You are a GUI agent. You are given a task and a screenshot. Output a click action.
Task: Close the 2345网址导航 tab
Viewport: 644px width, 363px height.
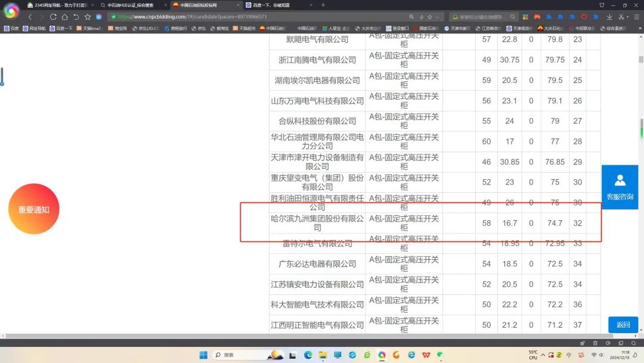pos(92,5)
